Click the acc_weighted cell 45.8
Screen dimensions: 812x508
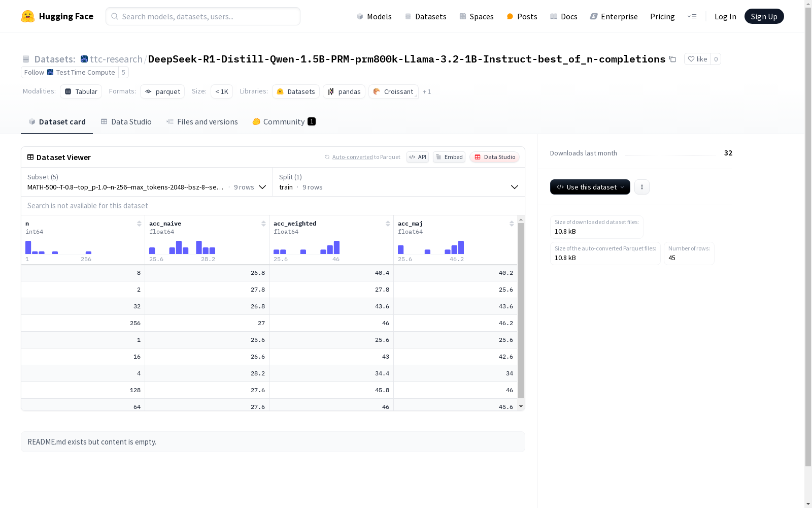point(331,390)
